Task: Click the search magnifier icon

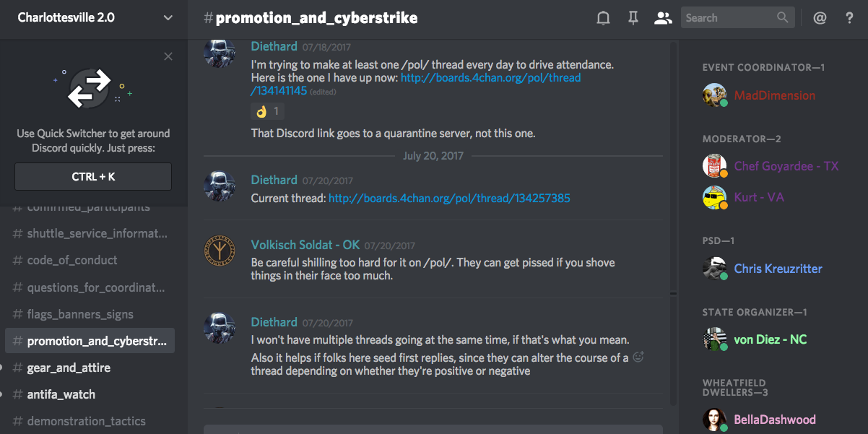Action: (x=783, y=18)
